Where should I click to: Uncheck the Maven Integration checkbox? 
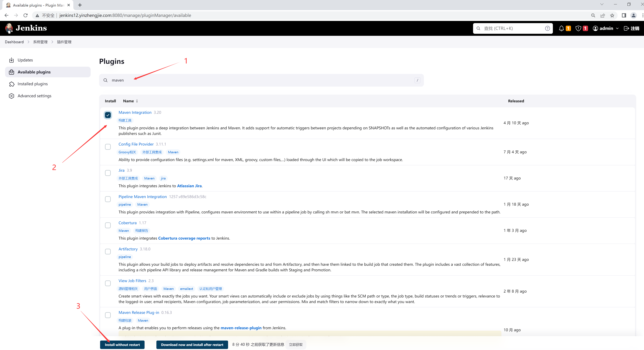pyautogui.click(x=108, y=115)
